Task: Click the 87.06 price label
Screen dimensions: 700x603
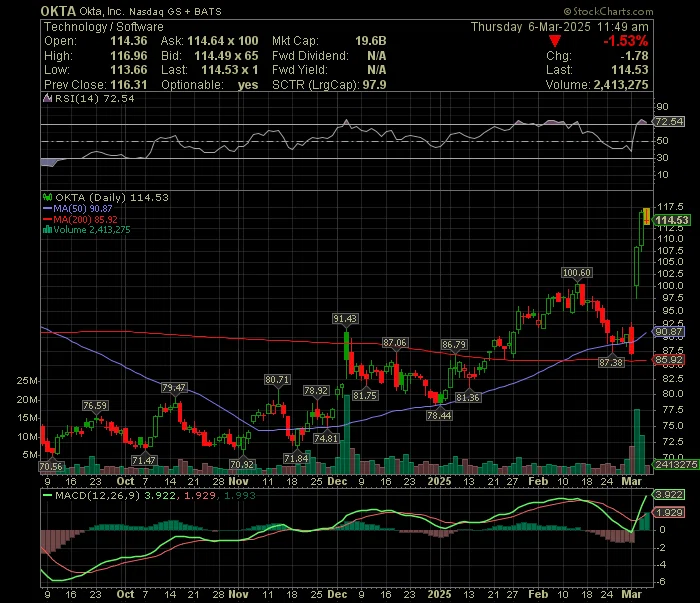Action: pyautogui.click(x=395, y=343)
